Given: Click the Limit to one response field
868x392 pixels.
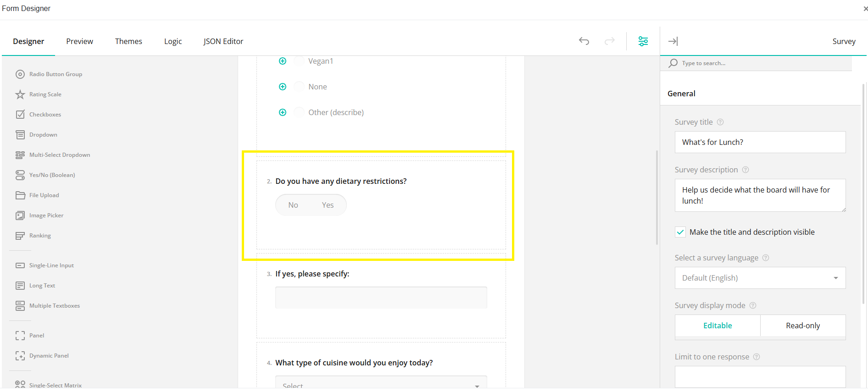Looking at the screenshot, I should tap(760, 377).
